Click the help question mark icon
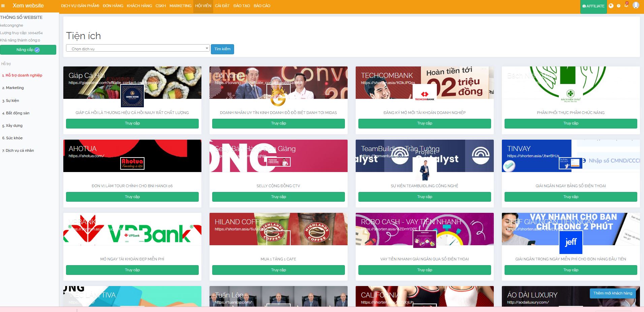The image size is (644, 312). [x=619, y=6]
